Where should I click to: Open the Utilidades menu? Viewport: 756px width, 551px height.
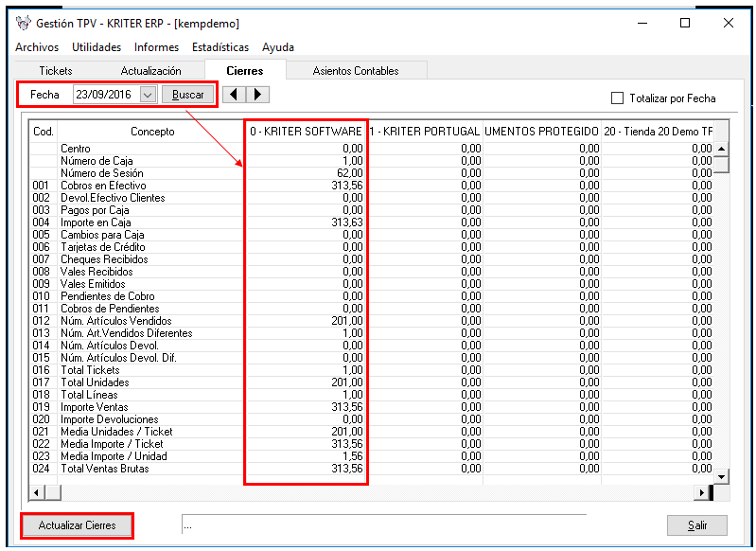[x=97, y=47]
